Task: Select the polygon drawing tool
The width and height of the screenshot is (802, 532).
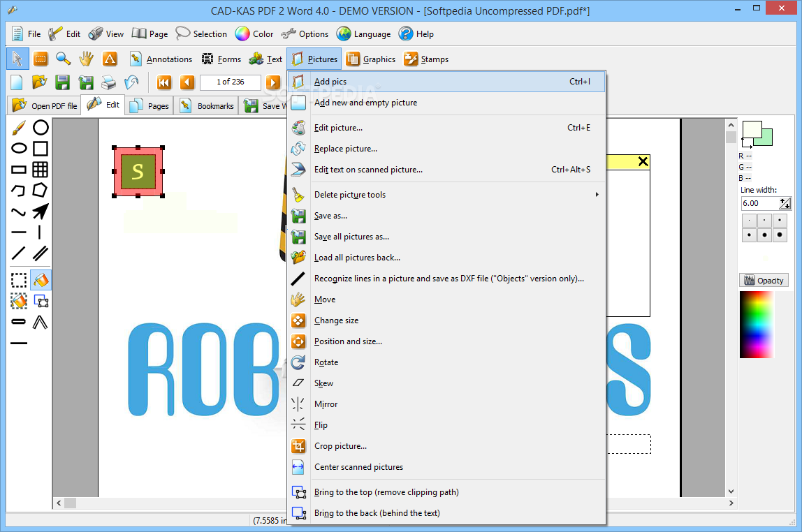Action: coord(41,190)
